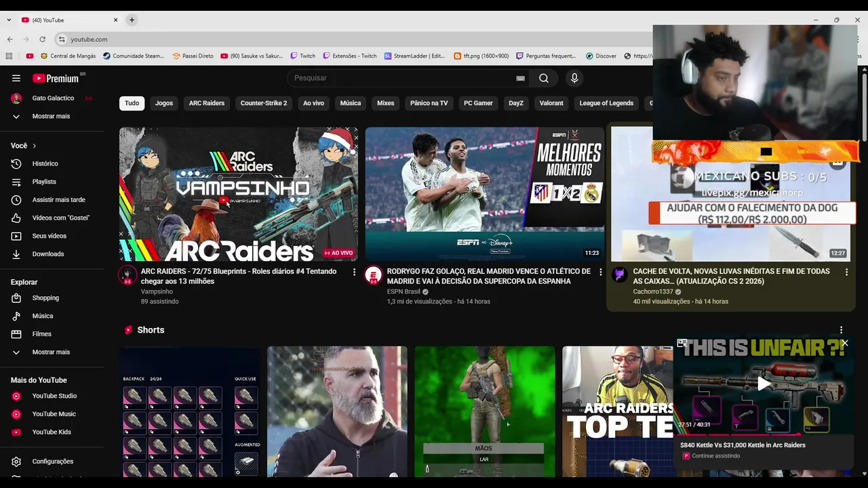The image size is (868, 488).
Task: Open Central de Mangás bookmark
Action: click(x=68, y=56)
